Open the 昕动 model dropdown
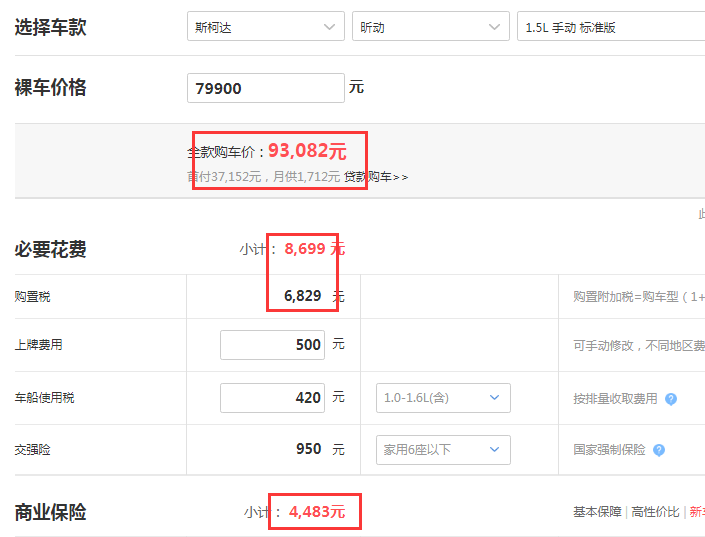Screen dimensions: 705x537 click(x=431, y=27)
